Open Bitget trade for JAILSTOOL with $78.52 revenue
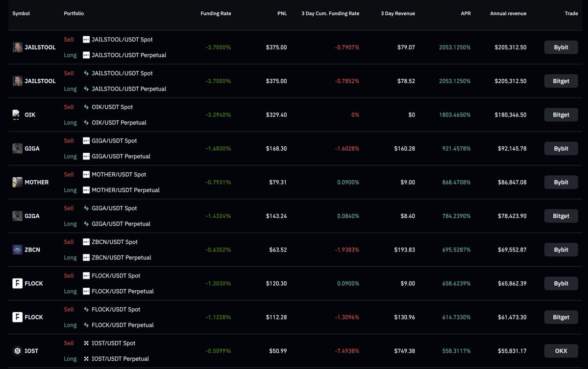The image size is (588, 369). pyautogui.click(x=561, y=81)
